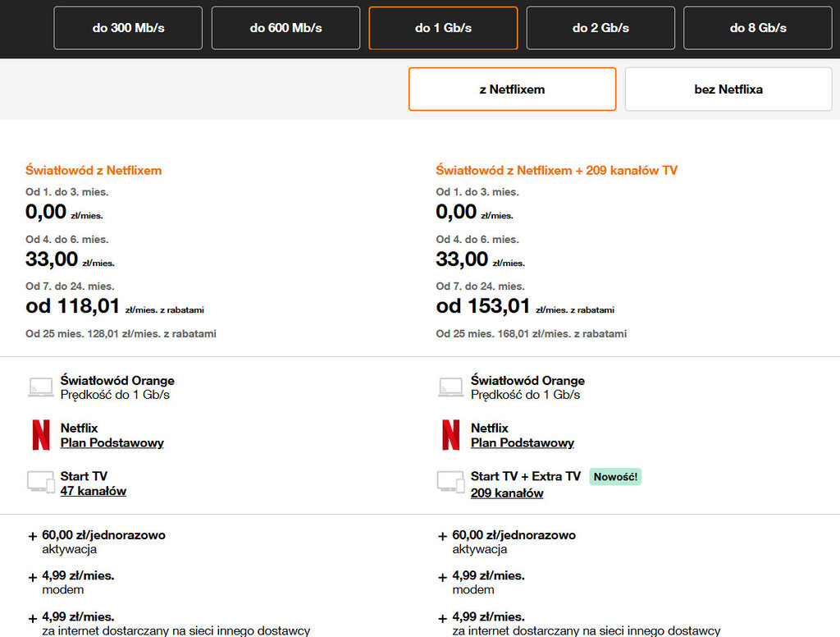Click the Światłowód z Netflixem offer title
The image size is (840, 637).
94,171
